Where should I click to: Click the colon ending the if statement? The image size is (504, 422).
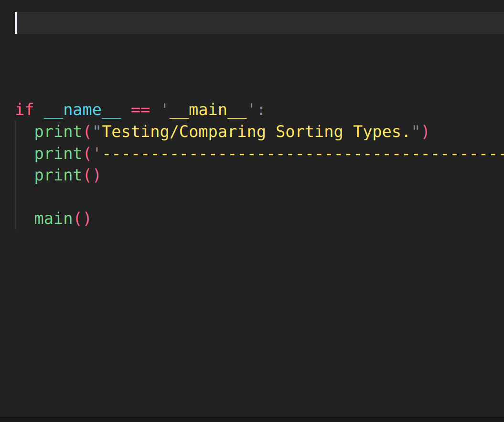click(x=261, y=110)
